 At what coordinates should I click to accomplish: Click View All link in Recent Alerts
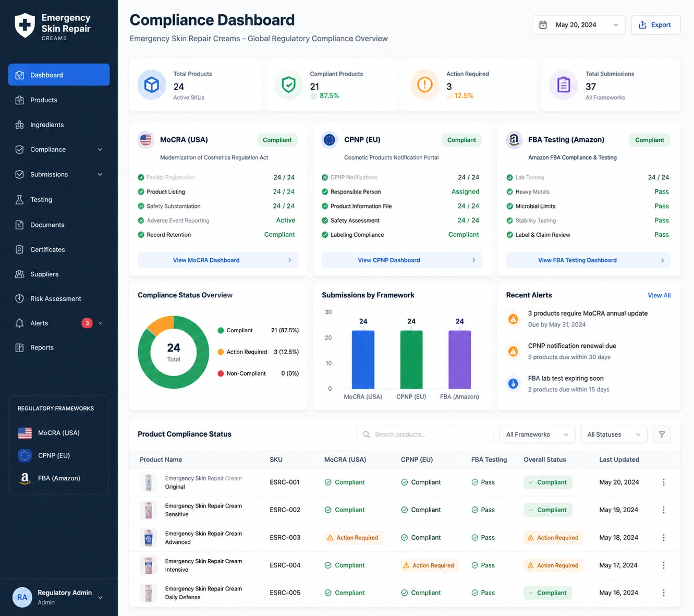pos(659,295)
